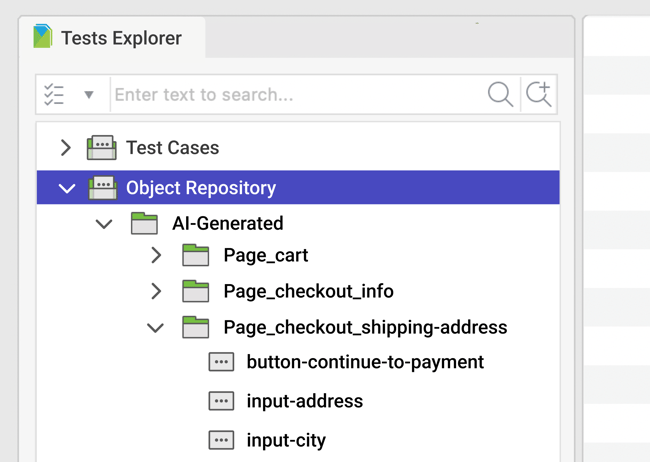Select the button-continue-to-payment object

click(365, 362)
